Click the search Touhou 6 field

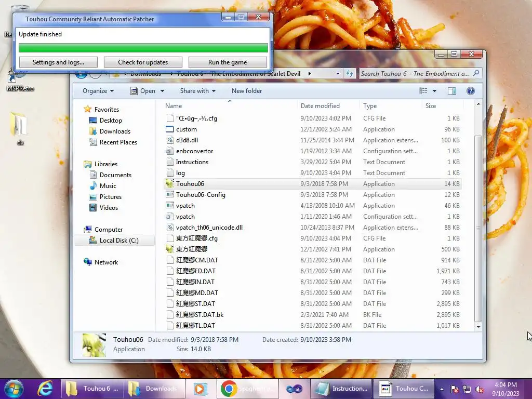click(420, 74)
